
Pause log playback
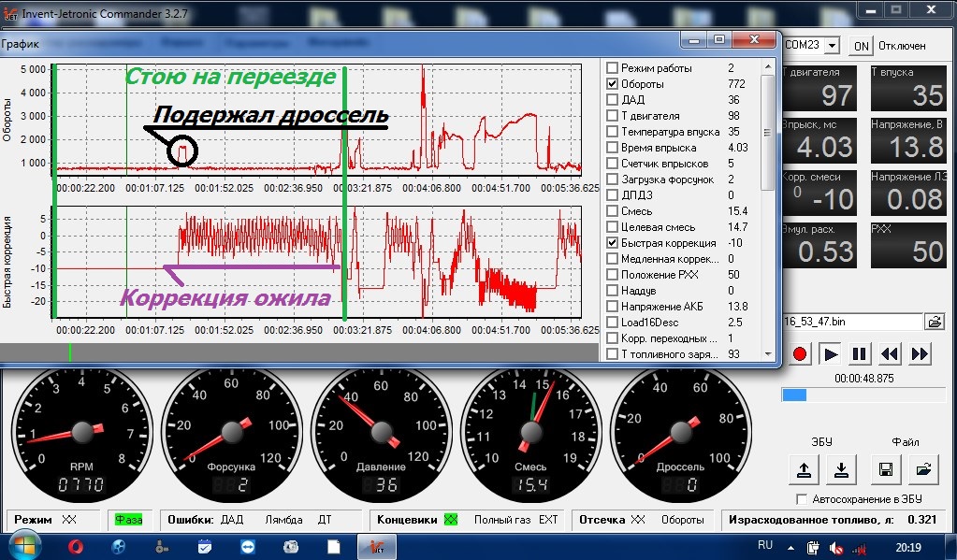[x=860, y=353]
